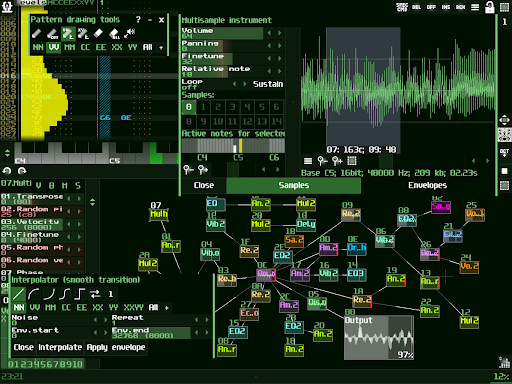Click the help question mark in Pattern tools
This screenshot has width=512, height=384.
138,20
